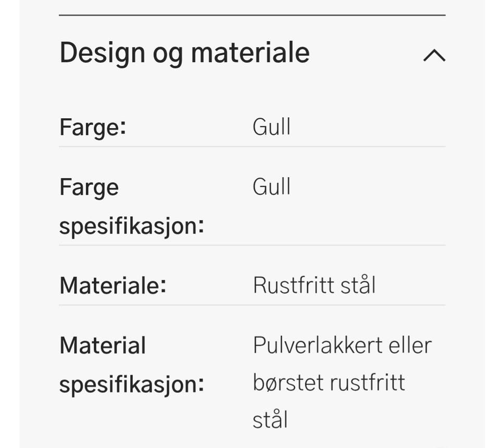The height and width of the screenshot is (448, 500).
Task: Click "Gull" value next to Farge spesifikasjon
Action: [x=271, y=186]
